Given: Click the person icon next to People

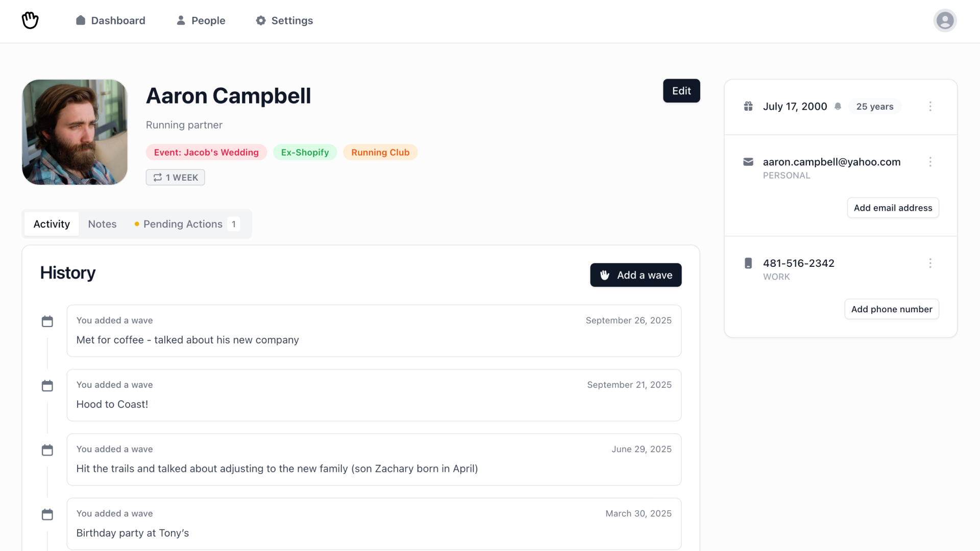Looking at the screenshot, I should (x=180, y=20).
